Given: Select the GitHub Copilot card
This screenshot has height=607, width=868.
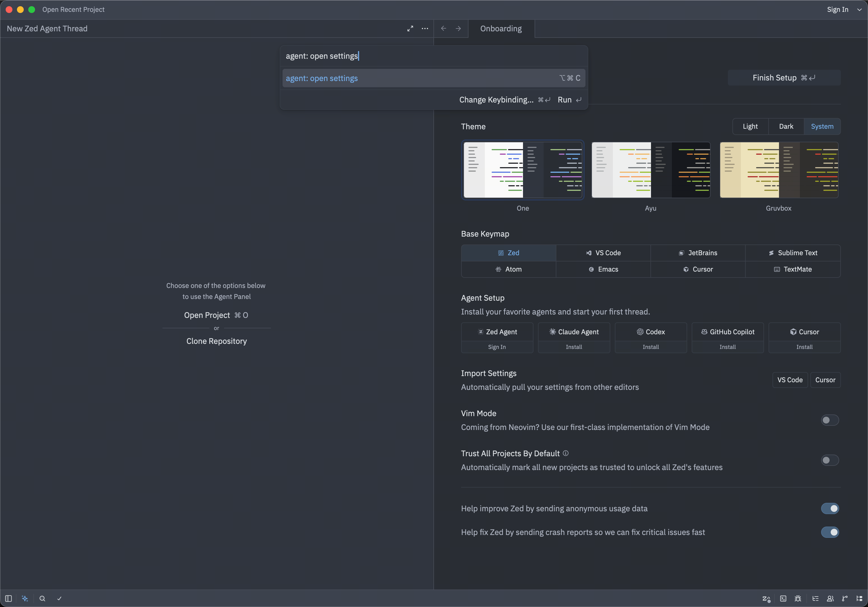Looking at the screenshot, I should pos(727,332).
